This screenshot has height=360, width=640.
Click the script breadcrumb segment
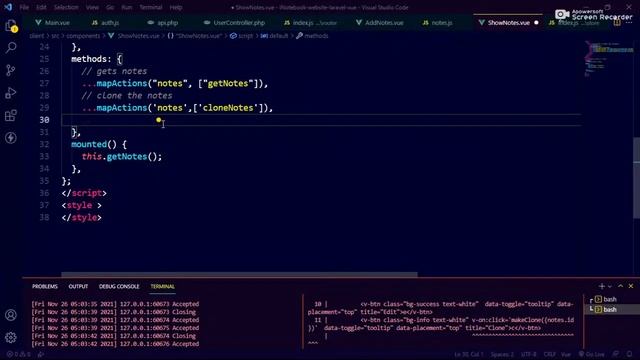(245, 36)
